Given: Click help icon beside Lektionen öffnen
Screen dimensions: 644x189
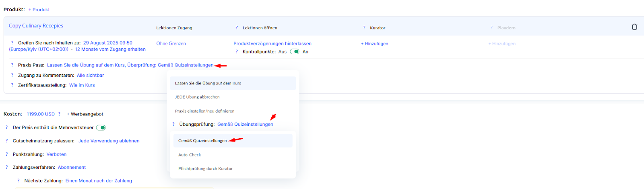Looking at the screenshot, I should tap(237, 28).
